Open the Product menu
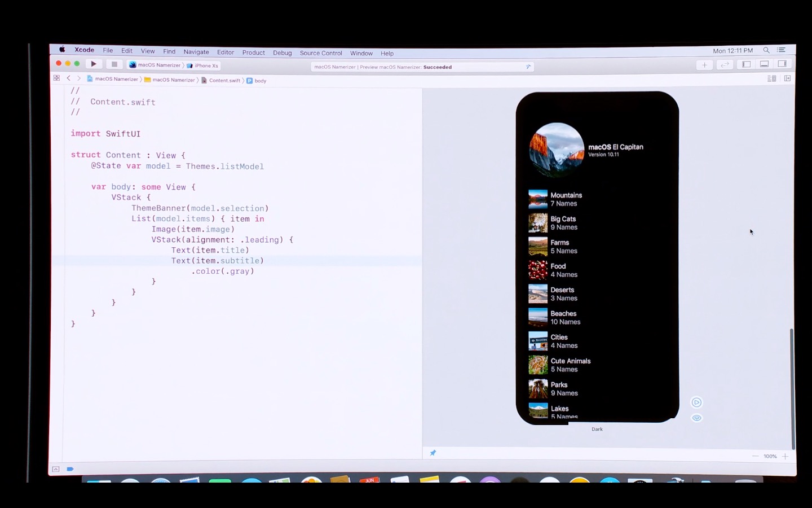The image size is (812, 508). [254, 52]
